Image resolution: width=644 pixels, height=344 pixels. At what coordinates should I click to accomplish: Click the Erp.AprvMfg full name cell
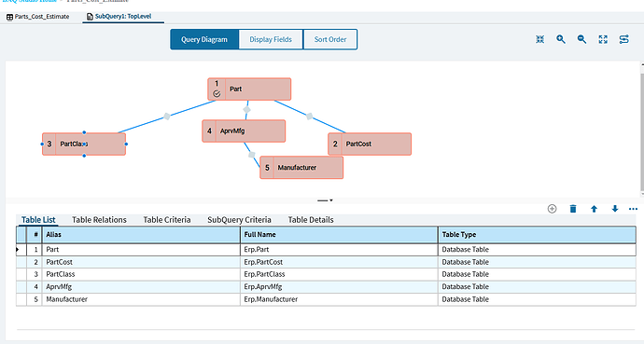(x=339, y=286)
